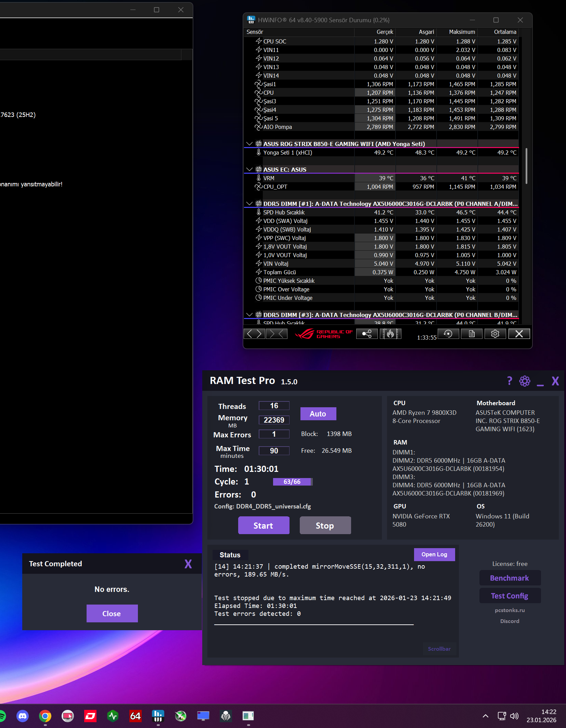Click the HWiNFO vertical scrollbar thumb
The width and height of the screenshot is (566, 728).
pyautogui.click(x=526, y=166)
